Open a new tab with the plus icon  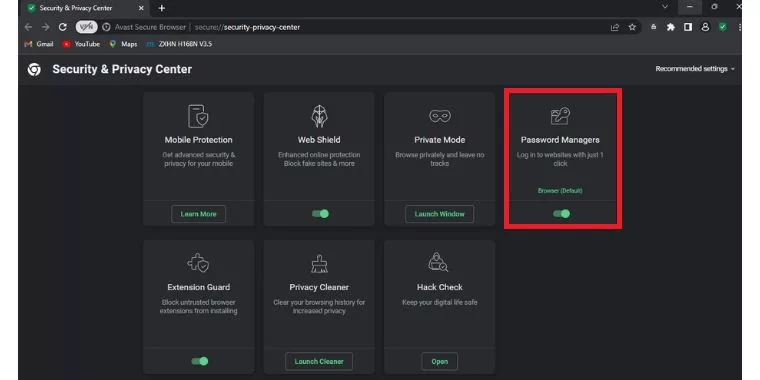click(x=162, y=8)
